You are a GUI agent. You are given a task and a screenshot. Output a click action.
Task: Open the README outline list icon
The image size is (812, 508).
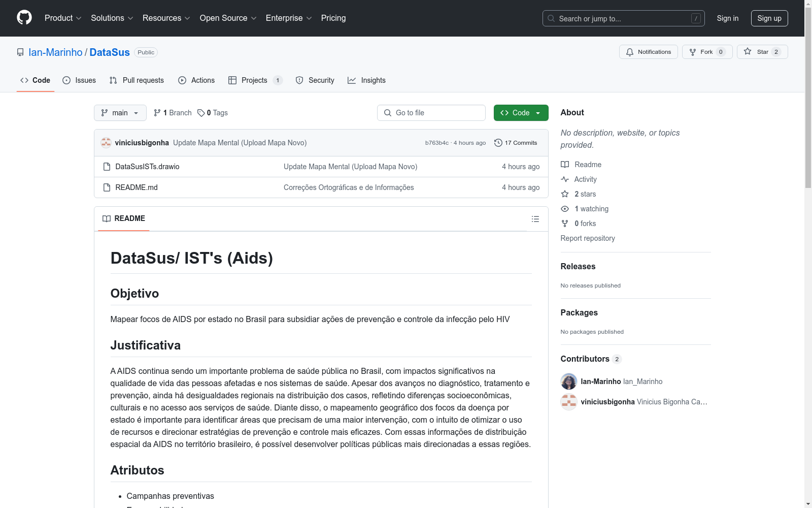click(x=535, y=219)
